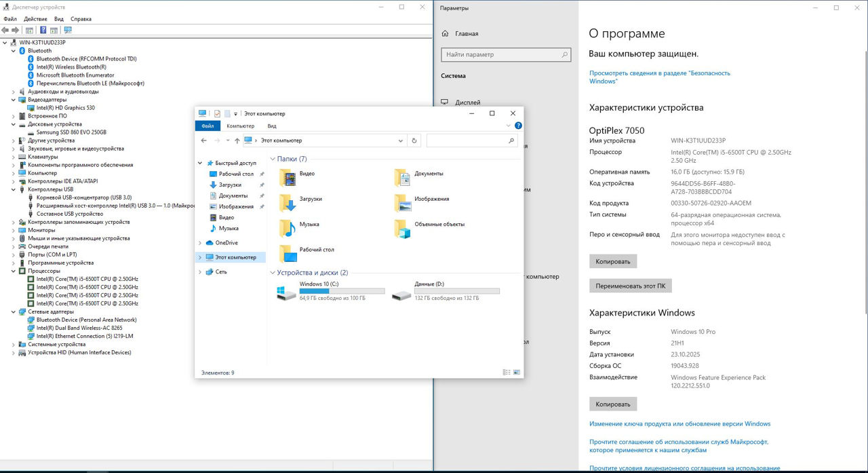Expand the Клавиатуры device category
Viewport: 868px width, 473px height.
tap(14, 157)
